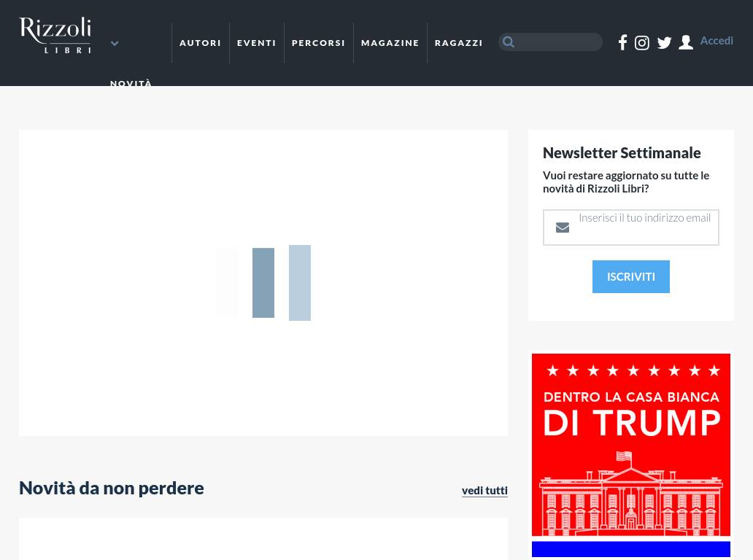Open the Instagram profile icon
This screenshot has width=753, height=560.
[642, 43]
